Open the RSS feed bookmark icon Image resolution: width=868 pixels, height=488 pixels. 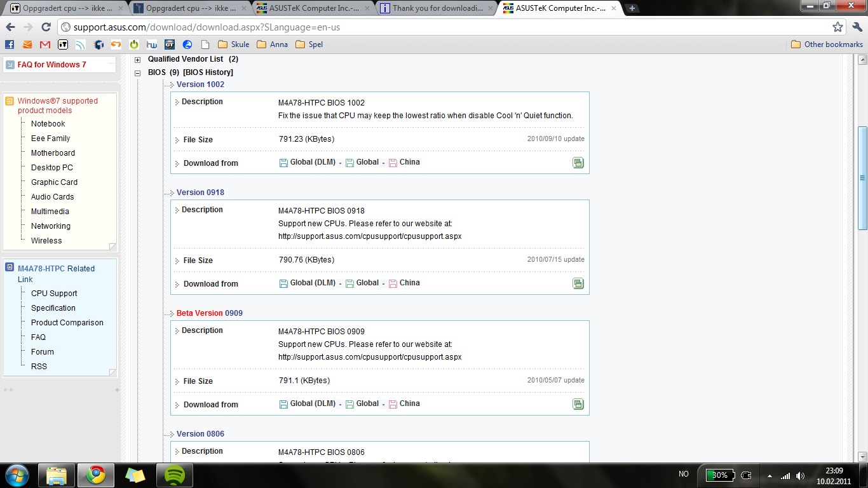(80, 44)
